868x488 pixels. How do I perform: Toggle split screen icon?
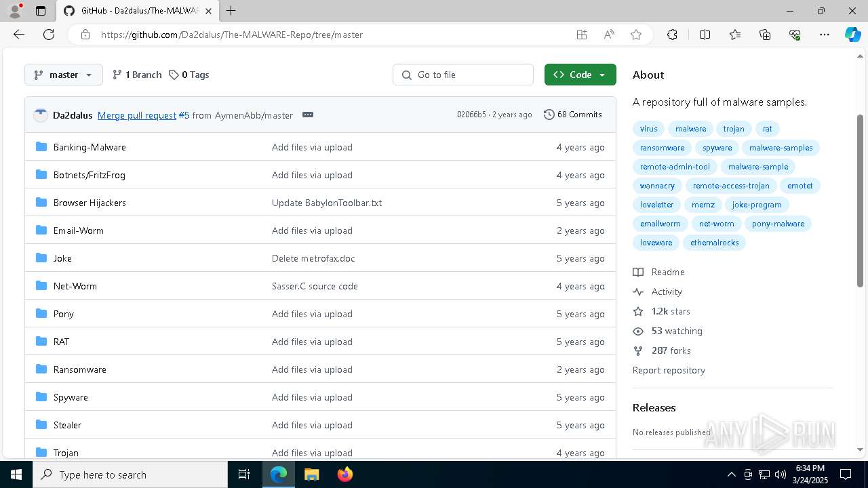[x=705, y=35]
